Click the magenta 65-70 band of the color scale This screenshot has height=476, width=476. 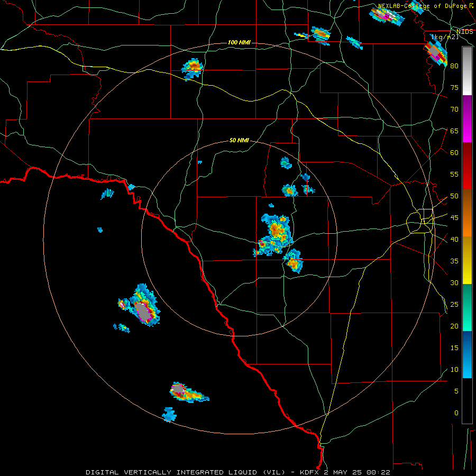pyautogui.click(x=467, y=119)
